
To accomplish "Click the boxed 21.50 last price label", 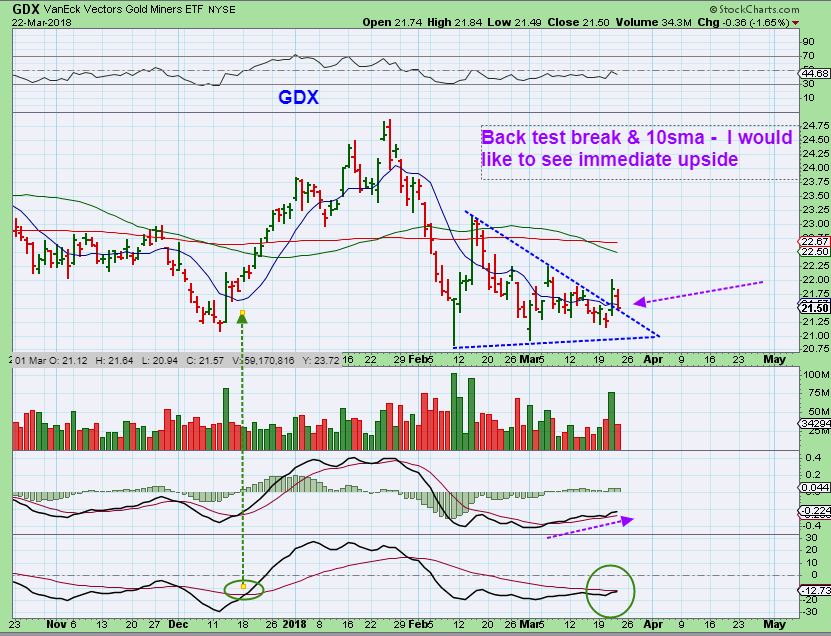I will coord(815,308).
